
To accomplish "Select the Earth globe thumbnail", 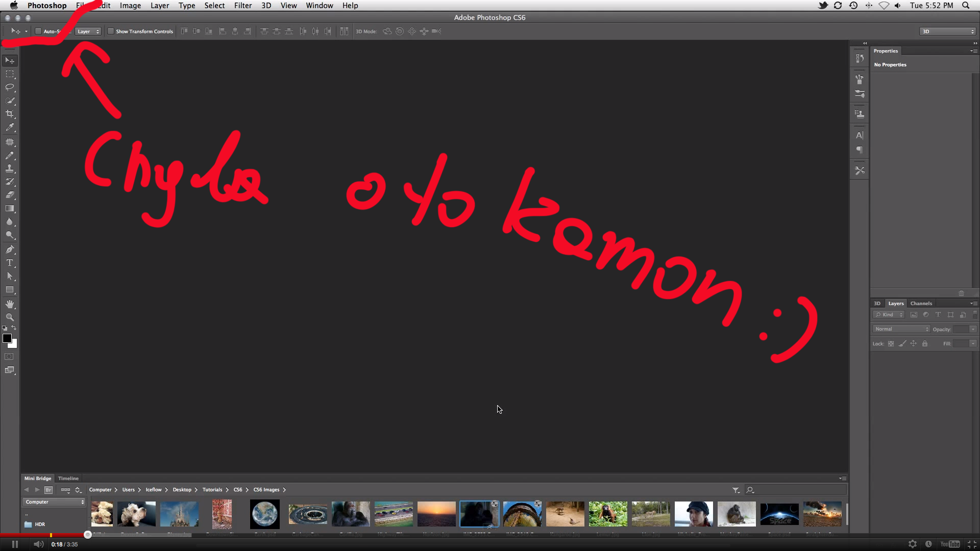I will (264, 514).
